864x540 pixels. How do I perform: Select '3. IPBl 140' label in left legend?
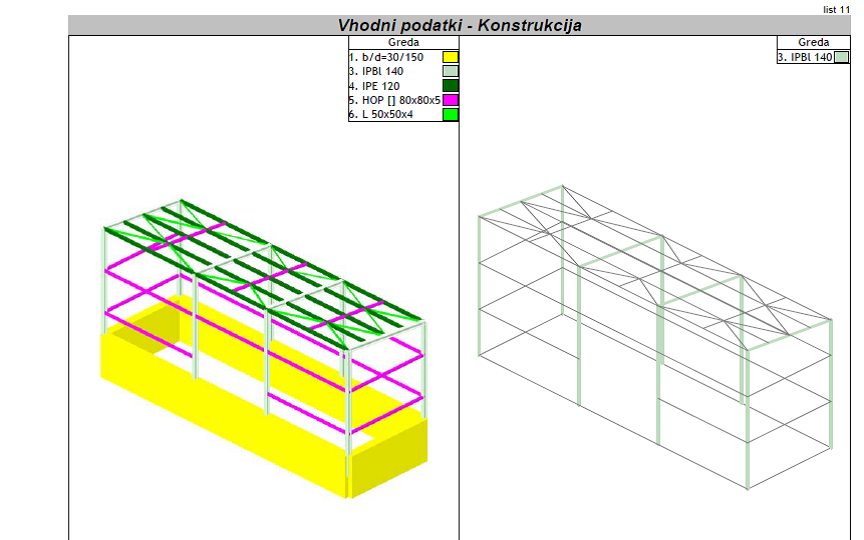point(376,72)
